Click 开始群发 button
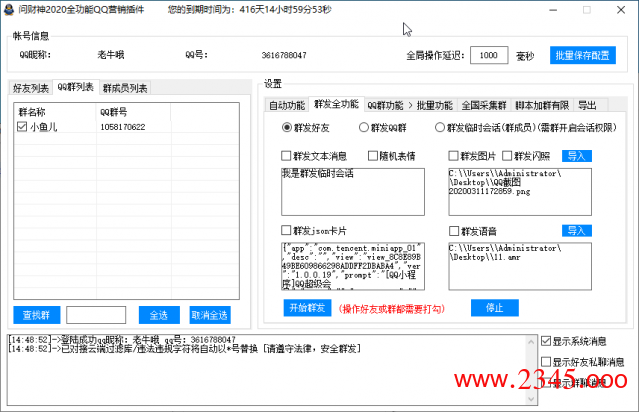Viewport: 639px width, 412px height. click(x=307, y=308)
